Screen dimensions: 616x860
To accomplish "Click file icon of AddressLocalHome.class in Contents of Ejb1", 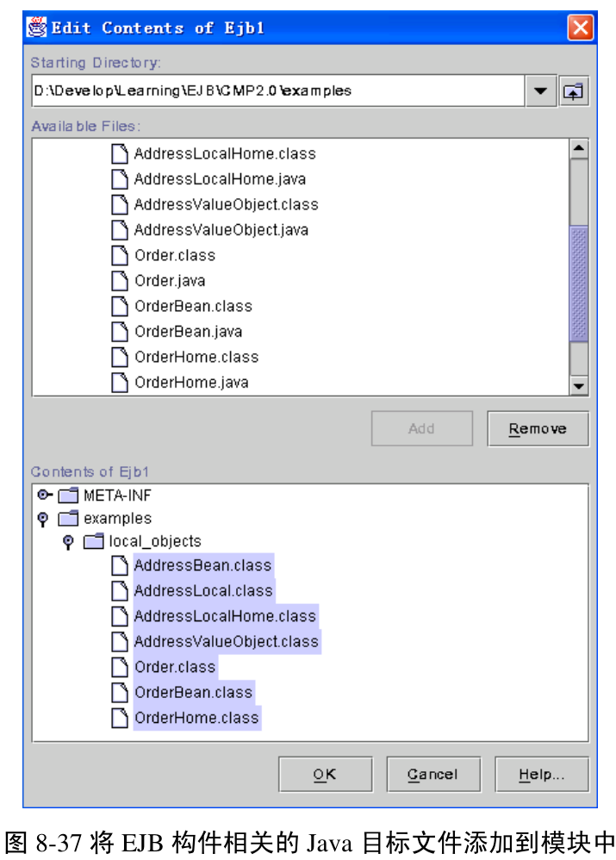I will click(x=120, y=616).
